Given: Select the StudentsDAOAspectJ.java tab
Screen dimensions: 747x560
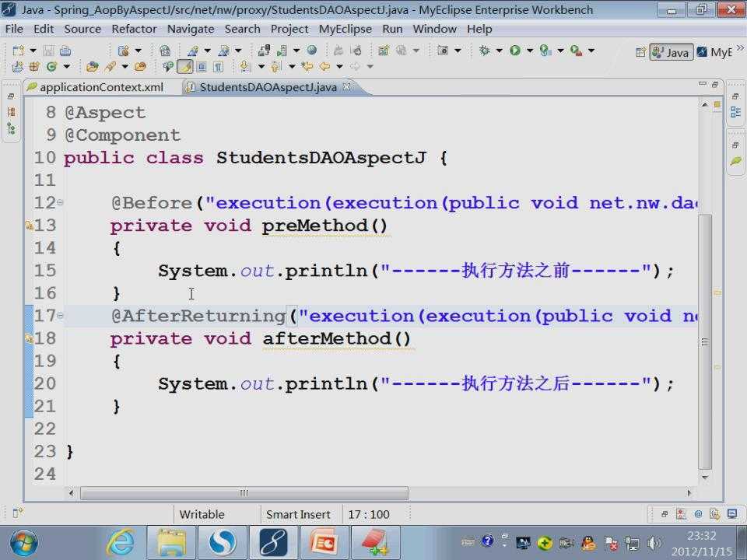Looking at the screenshot, I should point(268,87).
